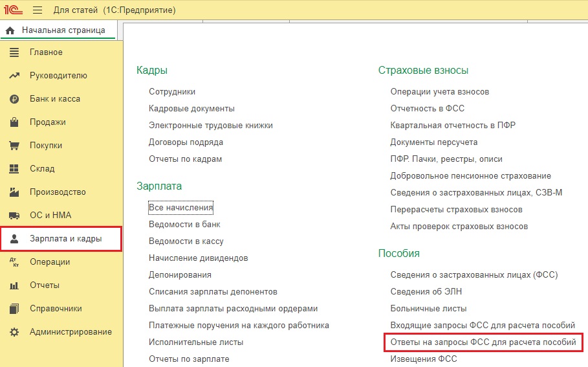Open Отчеты по зарплате
Image resolution: width=588 pixels, height=367 pixels.
[189, 359]
